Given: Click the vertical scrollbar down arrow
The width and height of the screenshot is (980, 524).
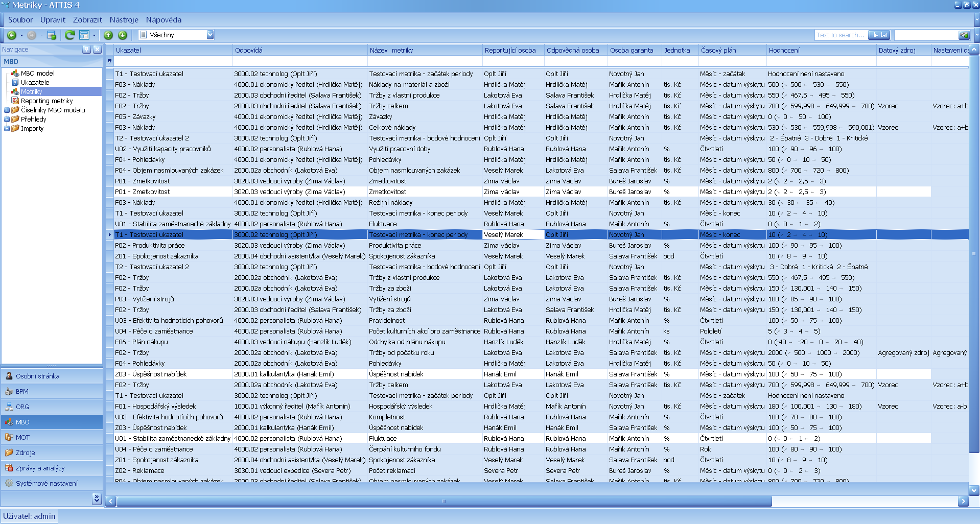Looking at the screenshot, I should 974,490.
